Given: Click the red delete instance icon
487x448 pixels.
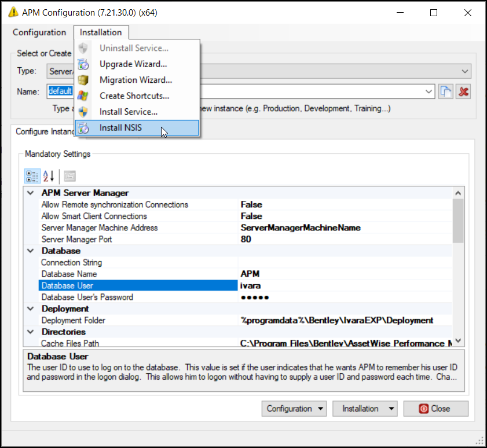Looking at the screenshot, I should click(463, 91).
